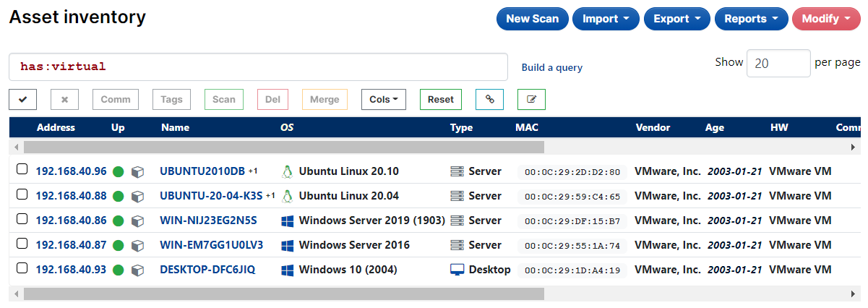Click right arrow of upper horizontal scrollbar
868x308 pixels.
pyautogui.click(x=853, y=147)
